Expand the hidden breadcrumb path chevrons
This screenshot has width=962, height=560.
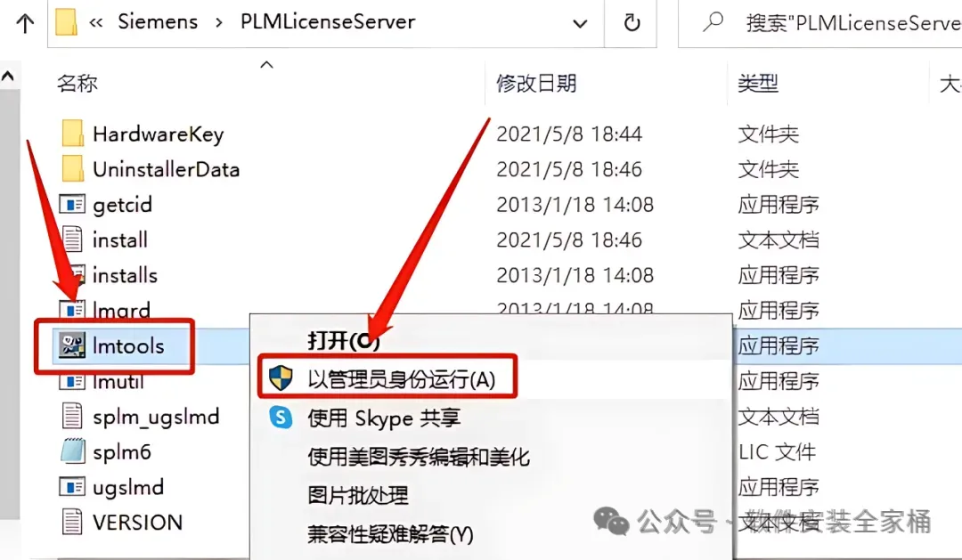click(95, 23)
